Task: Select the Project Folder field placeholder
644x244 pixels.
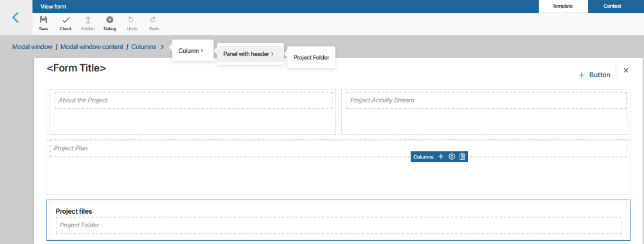Action: (339, 225)
